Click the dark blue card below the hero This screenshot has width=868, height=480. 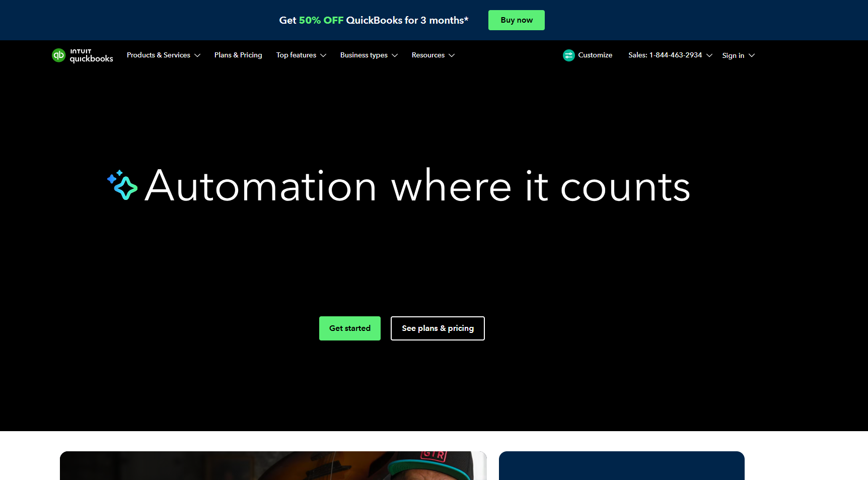coord(622,465)
